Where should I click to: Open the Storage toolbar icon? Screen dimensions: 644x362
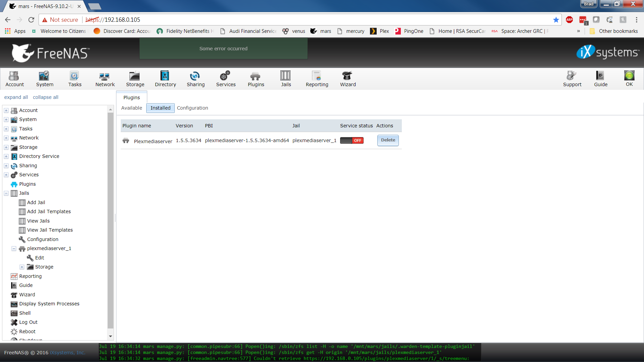135,79
